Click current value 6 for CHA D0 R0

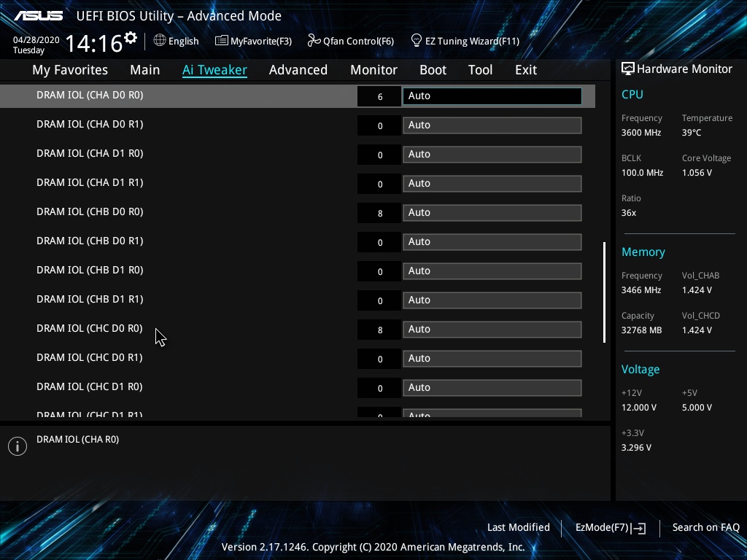point(379,97)
